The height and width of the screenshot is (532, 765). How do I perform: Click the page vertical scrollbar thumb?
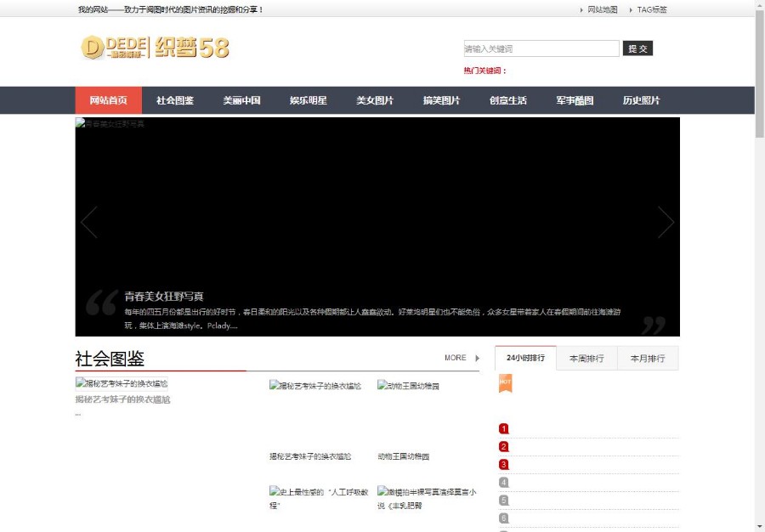(x=760, y=73)
